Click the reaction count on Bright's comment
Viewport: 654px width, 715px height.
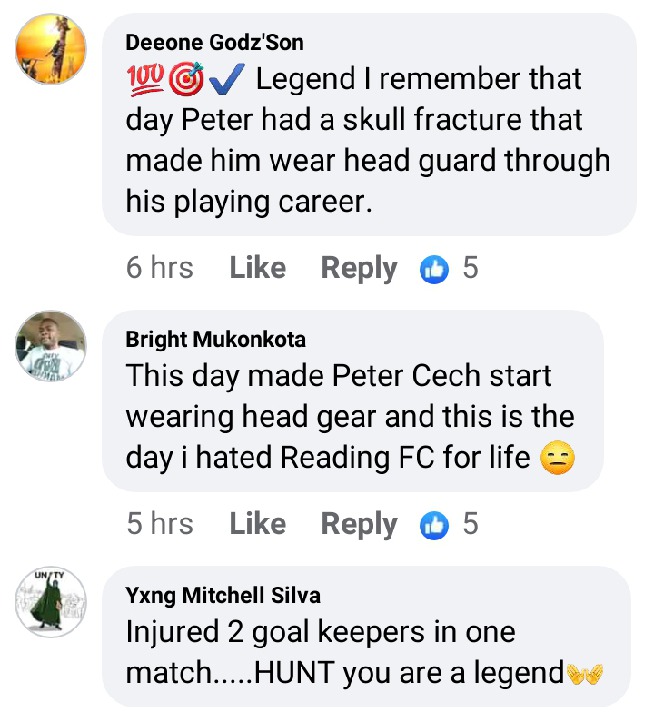[470, 523]
